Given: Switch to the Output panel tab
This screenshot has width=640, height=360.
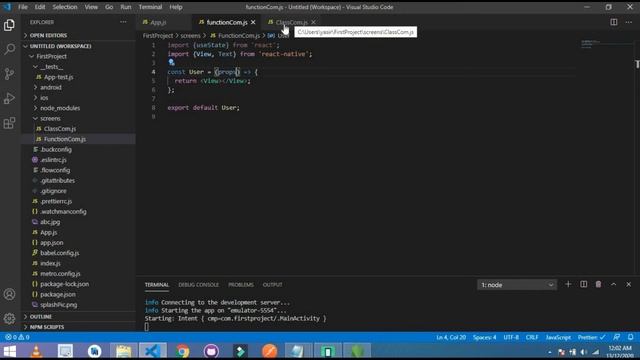Looking at the screenshot, I should (x=272, y=284).
